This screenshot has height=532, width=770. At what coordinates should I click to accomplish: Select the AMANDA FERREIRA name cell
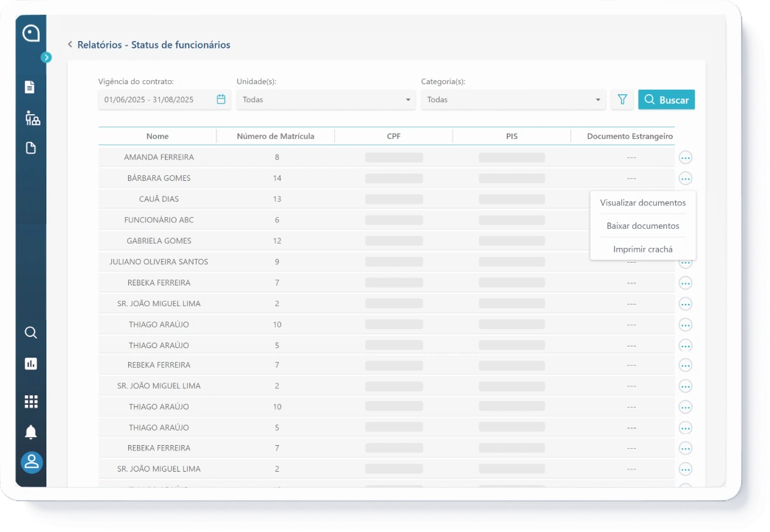tap(158, 157)
